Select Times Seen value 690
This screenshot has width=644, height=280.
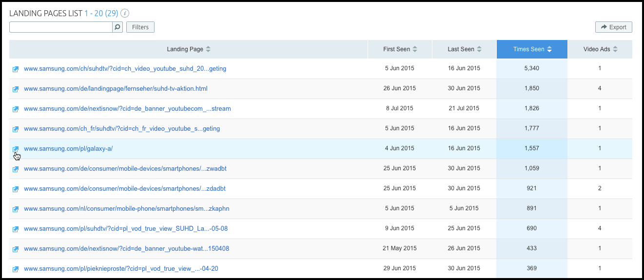coord(532,228)
